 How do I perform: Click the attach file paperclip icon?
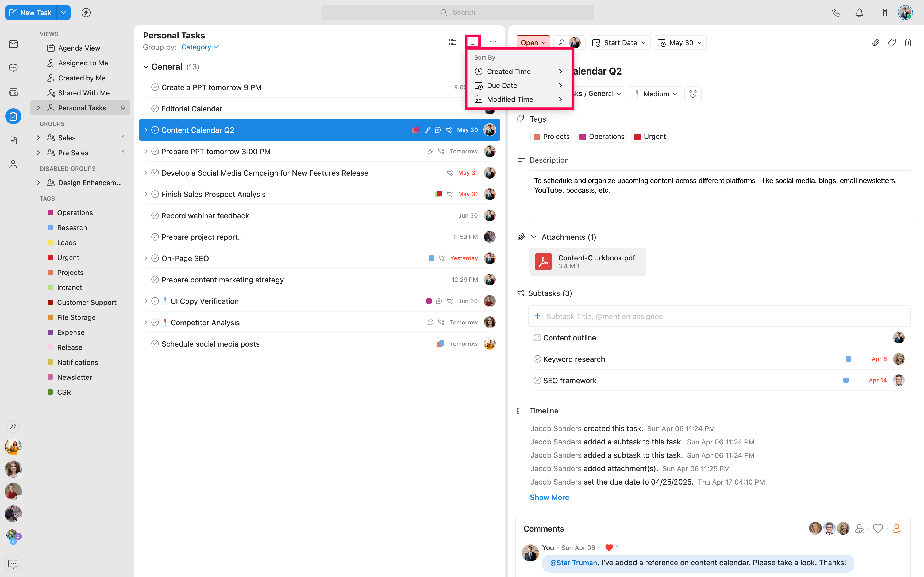[x=876, y=42]
